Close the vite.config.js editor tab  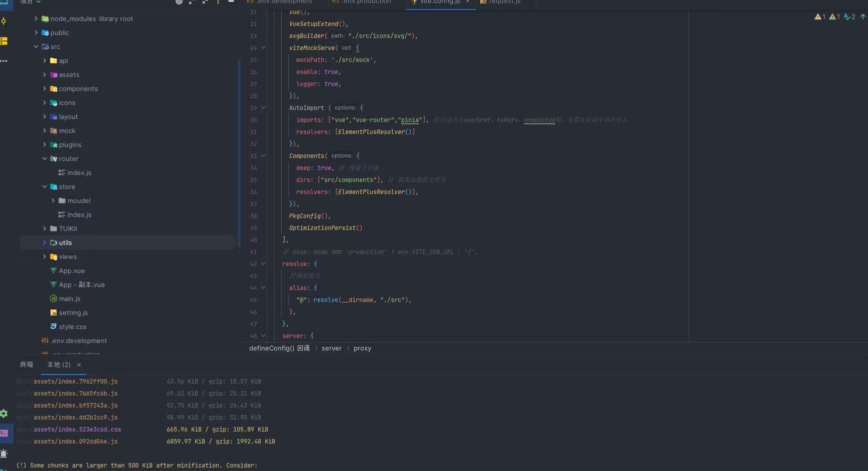tap(468, 1)
